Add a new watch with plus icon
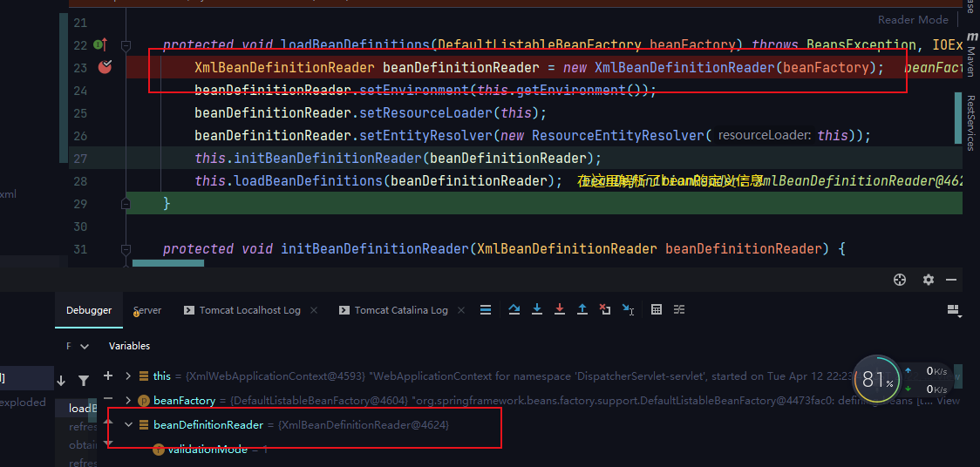 pyautogui.click(x=108, y=376)
